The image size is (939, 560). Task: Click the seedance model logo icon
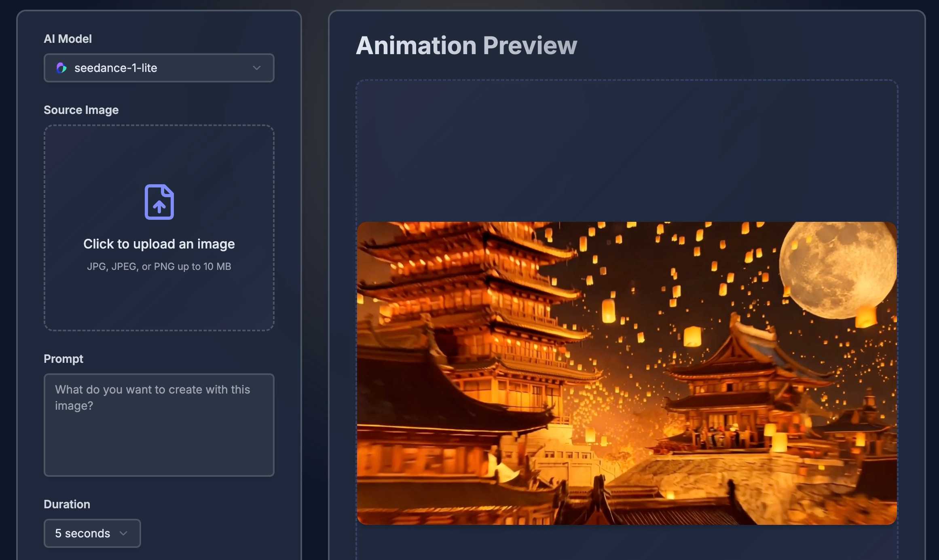[61, 68]
